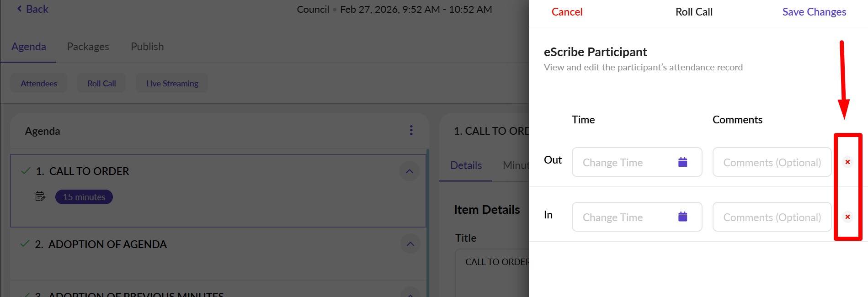Image resolution: width=868 pixels, height=297 pixels.
Task: Open the Agenda panel options menu
Action: tap(411, 130)
